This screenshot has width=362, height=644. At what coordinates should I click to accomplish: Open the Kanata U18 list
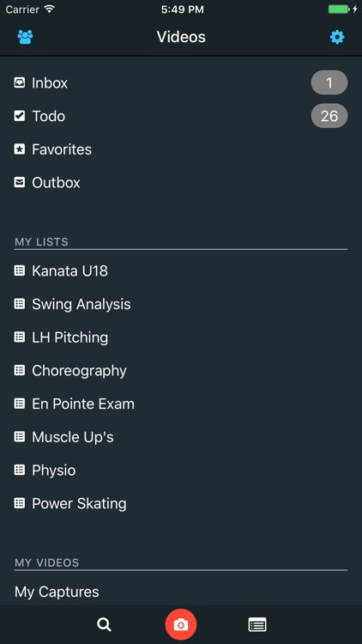tap(181, 271)
